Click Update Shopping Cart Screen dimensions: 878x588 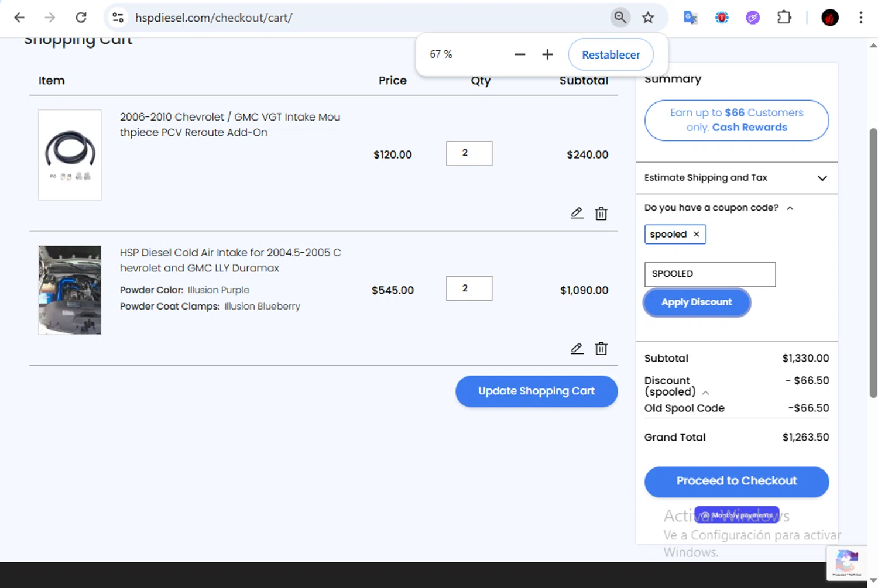[x=536, y=391]
